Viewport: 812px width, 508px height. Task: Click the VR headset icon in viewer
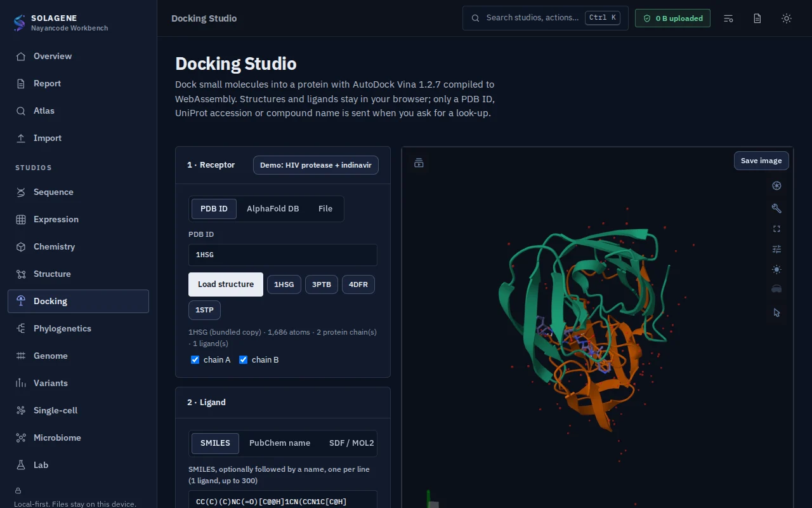coord(776,289)
